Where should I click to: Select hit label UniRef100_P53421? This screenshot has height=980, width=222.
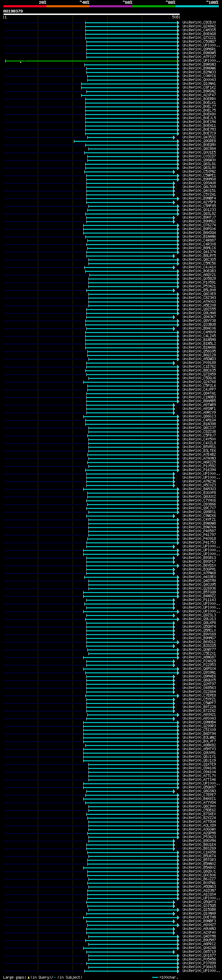pyautogui.click(x=199, y=286)
